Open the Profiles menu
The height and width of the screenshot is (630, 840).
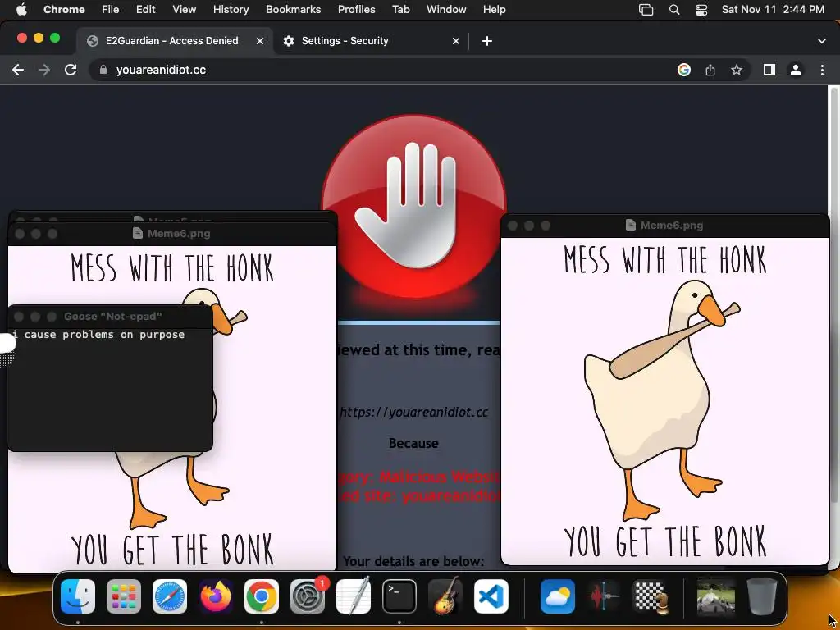click(356, 10)
